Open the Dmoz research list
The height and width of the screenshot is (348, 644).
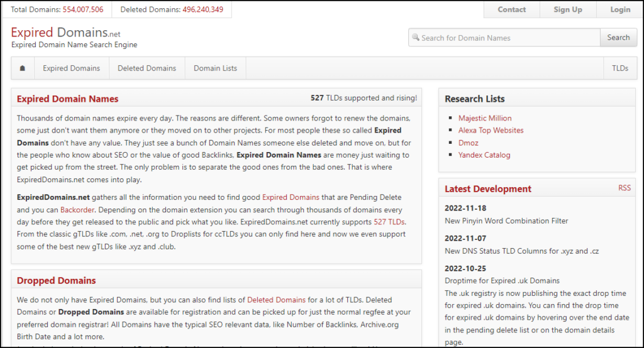468,143
